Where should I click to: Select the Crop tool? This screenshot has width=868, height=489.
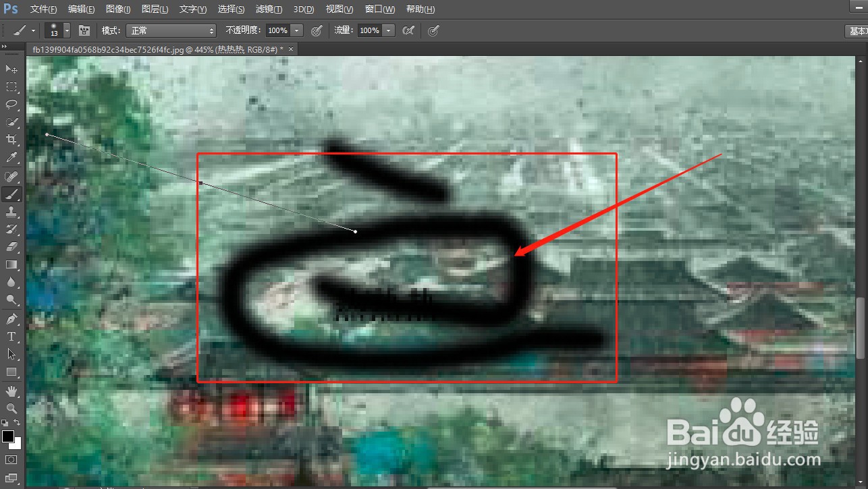pyautogui.click(x=11, y=140)
